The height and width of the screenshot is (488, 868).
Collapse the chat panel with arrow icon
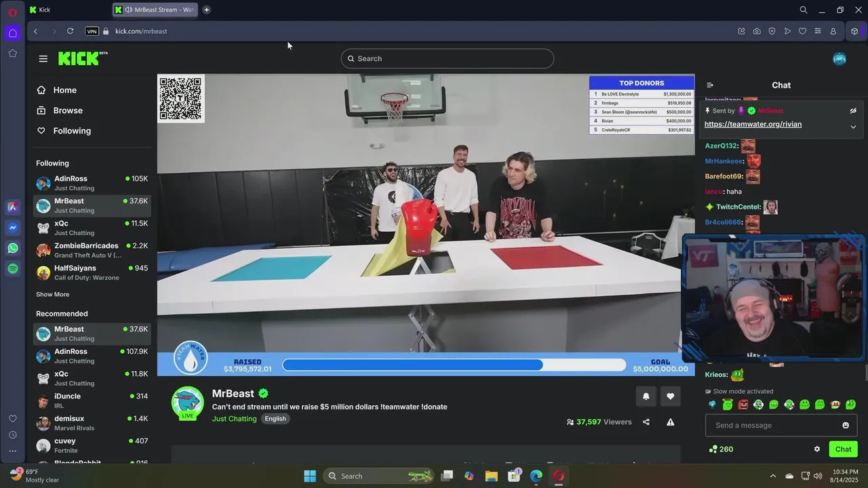click(x=710, y=85)
